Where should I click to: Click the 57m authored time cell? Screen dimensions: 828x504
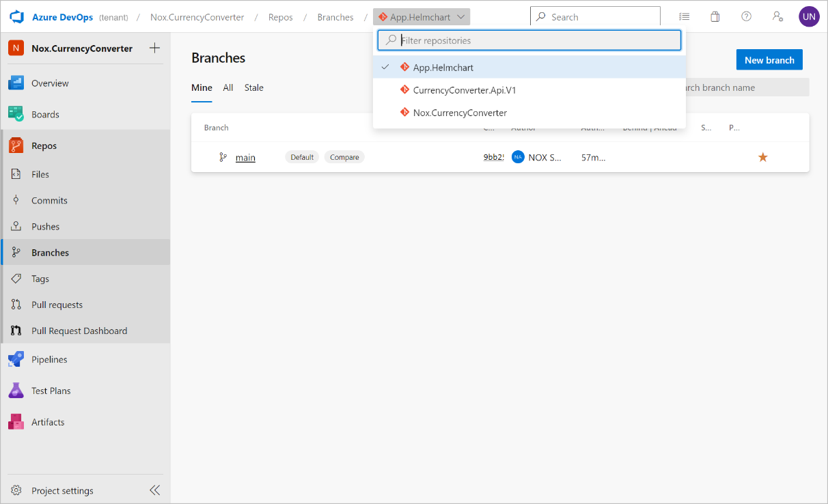593,157
